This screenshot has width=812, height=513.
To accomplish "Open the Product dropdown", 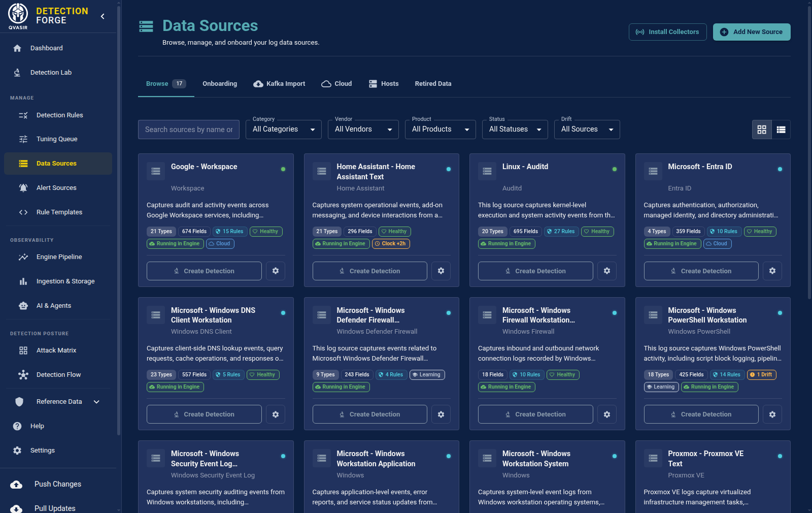I will pos(441,130).
